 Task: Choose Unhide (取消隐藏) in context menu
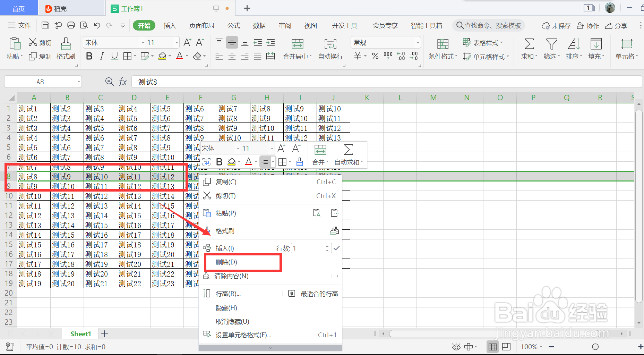tap(270, 321)
